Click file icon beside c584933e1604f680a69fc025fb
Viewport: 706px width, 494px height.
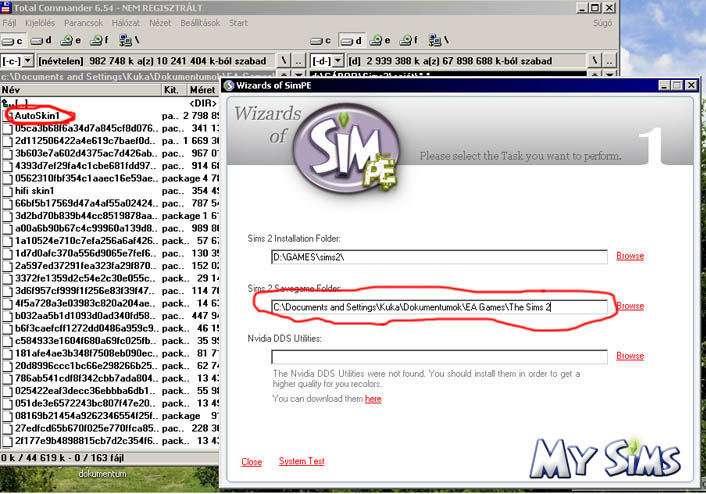(x=7, y=341)
